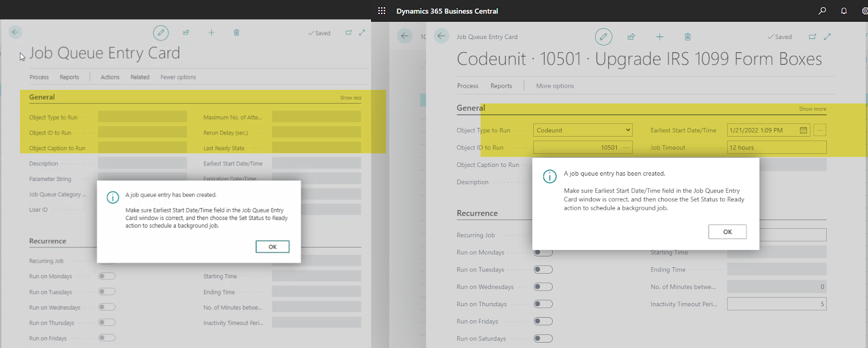Viewport: 868px width, 348px height.
Task: Open Process menu in right card
Action: pos(468,86)
